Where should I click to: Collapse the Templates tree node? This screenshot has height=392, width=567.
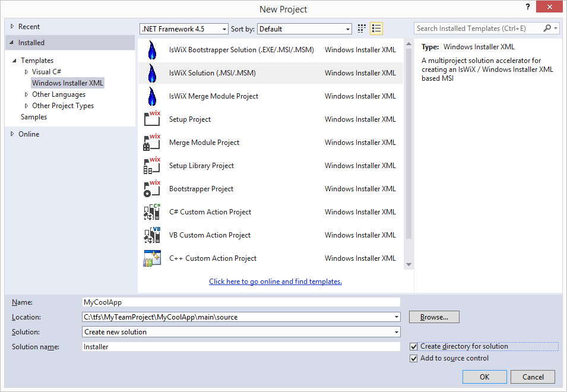coord(14,61)
